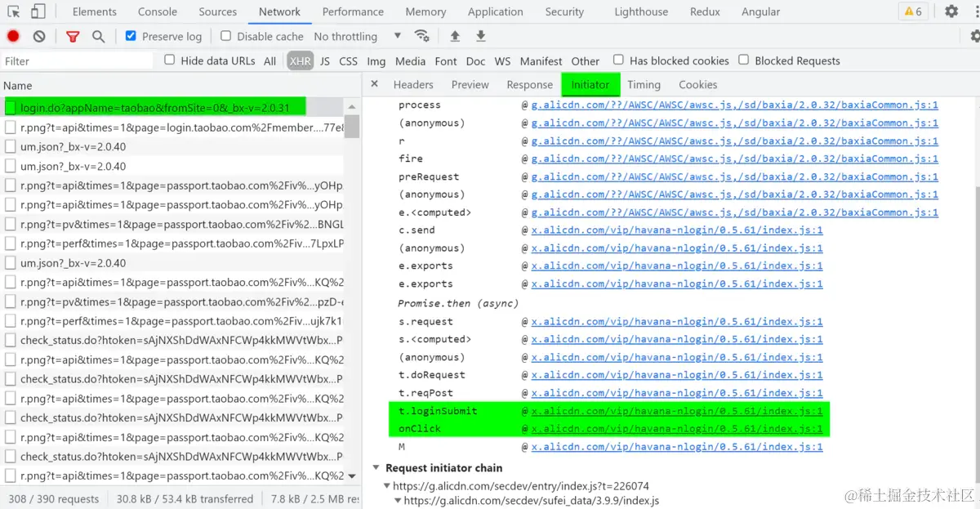Check the Hide data URLs option

pos(170,60)
